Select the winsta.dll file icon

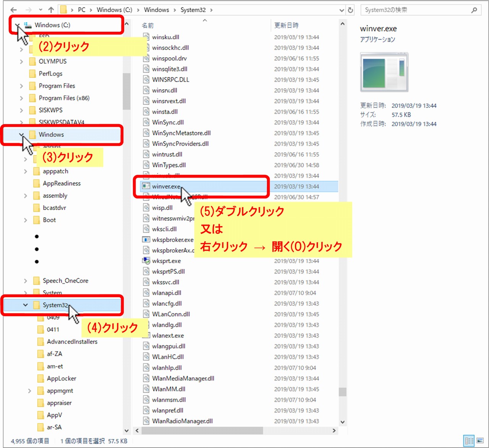pyautogui.click(x=146, y=112)
